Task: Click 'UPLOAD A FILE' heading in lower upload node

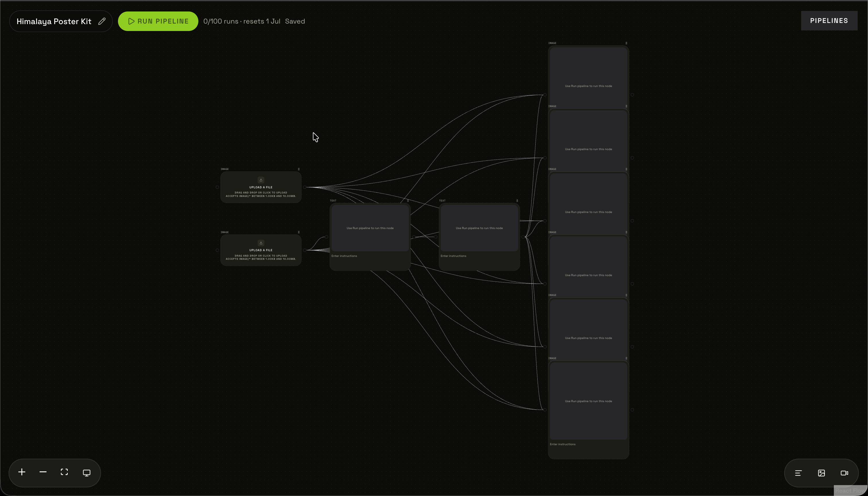Action: point(261,250)
